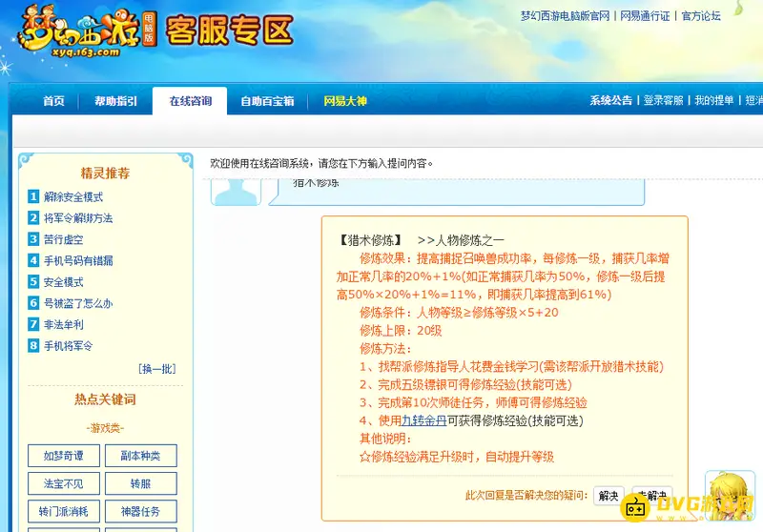This screenshot has height=532, width=763.
Task: Open the 解除安全模式 recommendation
Action: pyautogui.click(x=73, y=197)
